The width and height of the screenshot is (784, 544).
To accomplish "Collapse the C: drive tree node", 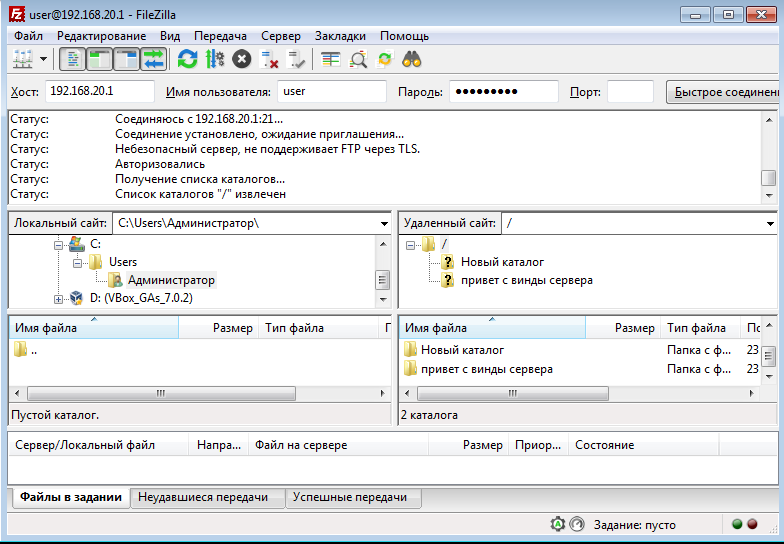I will point(58,245).
